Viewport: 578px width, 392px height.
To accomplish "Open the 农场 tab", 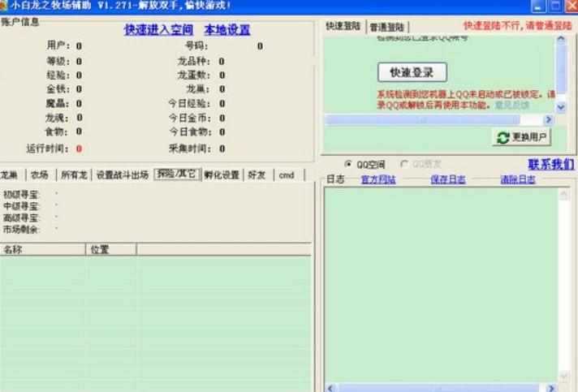I will [39, 174].
